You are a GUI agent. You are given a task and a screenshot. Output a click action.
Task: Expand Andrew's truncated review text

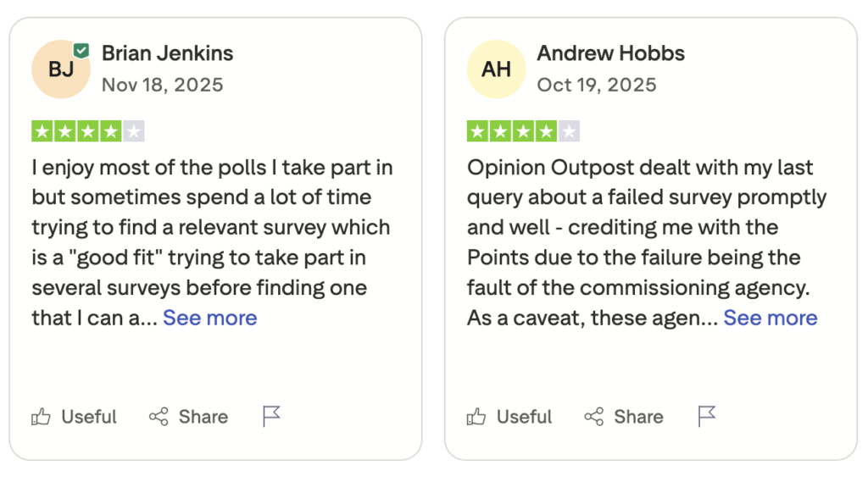pyautogui.click(x=770, y=318)
